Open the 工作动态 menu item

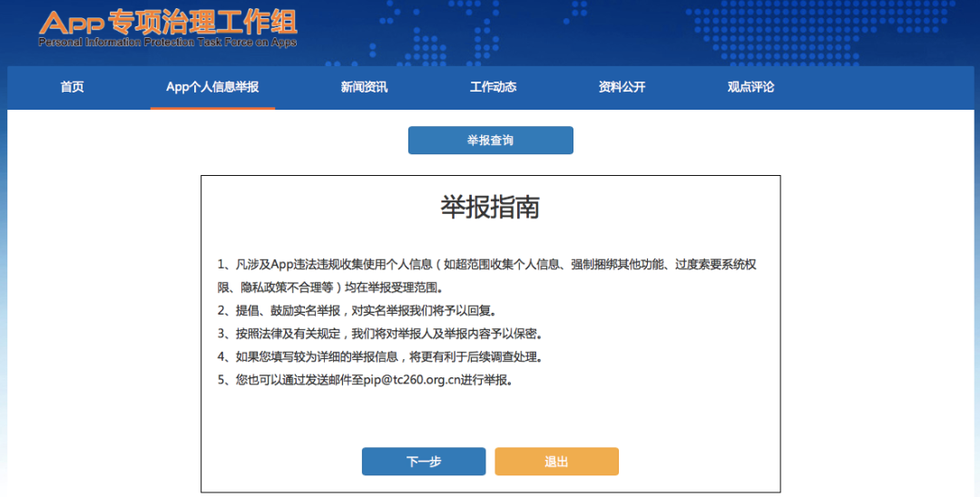[x=493, y=87]
